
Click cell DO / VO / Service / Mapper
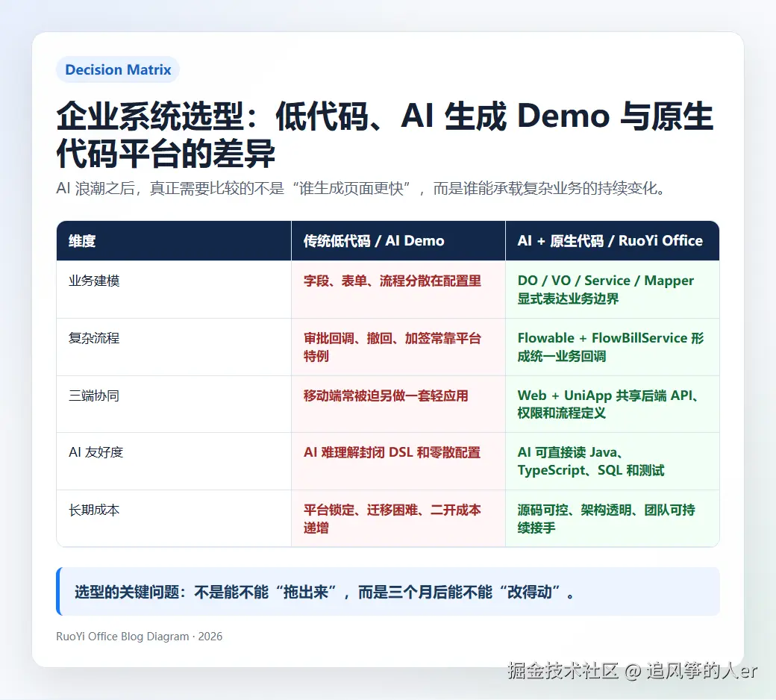click(612, 289)
